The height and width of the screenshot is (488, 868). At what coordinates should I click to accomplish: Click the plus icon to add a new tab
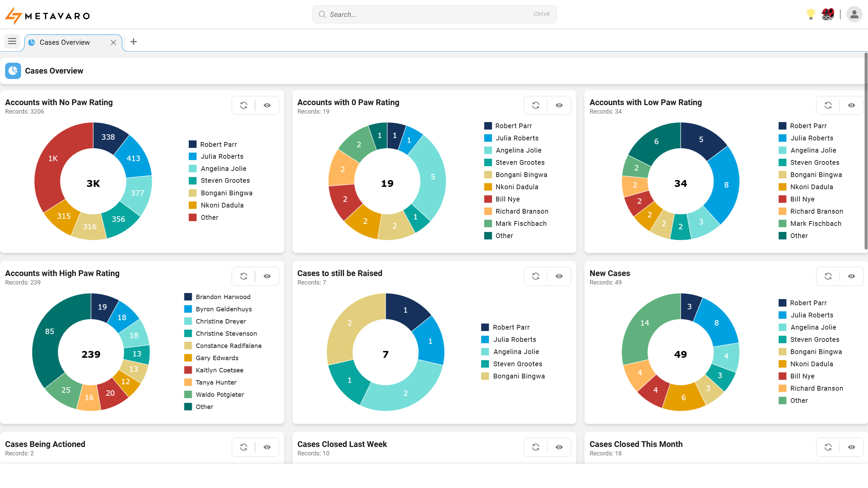coord(133,42)
